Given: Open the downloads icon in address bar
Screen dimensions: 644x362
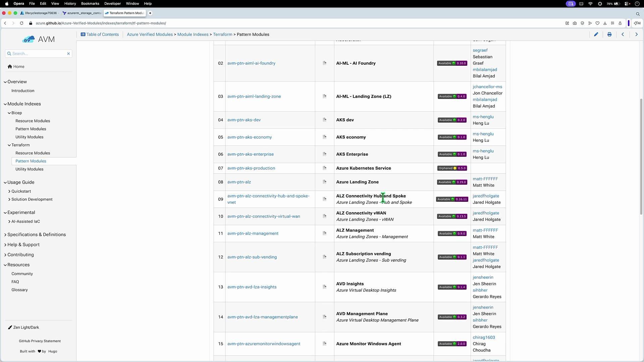Looking at the screenshot, I should (x=605, y=23).
